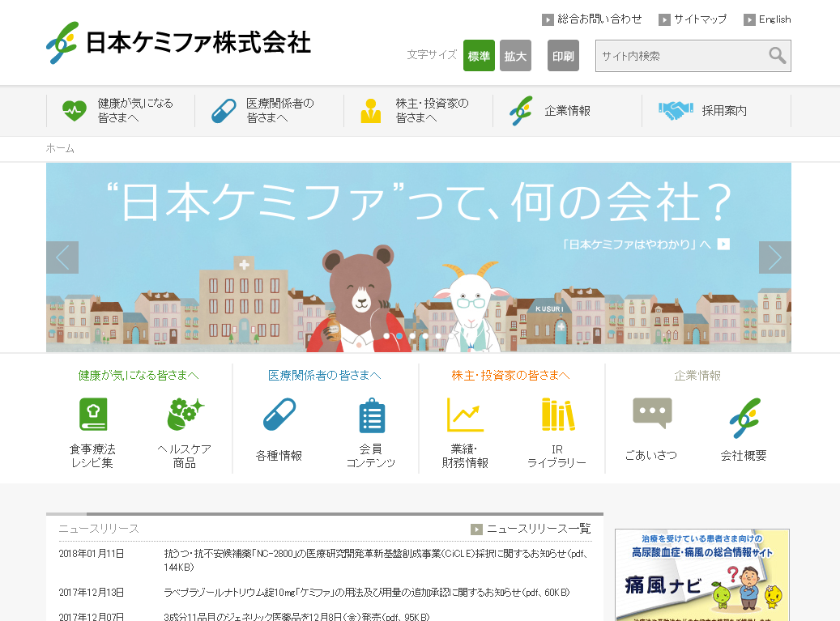Viewport: 840px width, 621px height.
Task: Show previous banner slide
Action: click(x=62, y=257)
